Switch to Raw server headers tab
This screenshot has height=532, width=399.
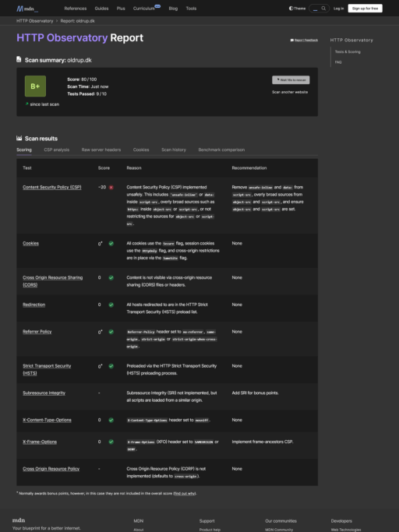click(x=101, y=150)
